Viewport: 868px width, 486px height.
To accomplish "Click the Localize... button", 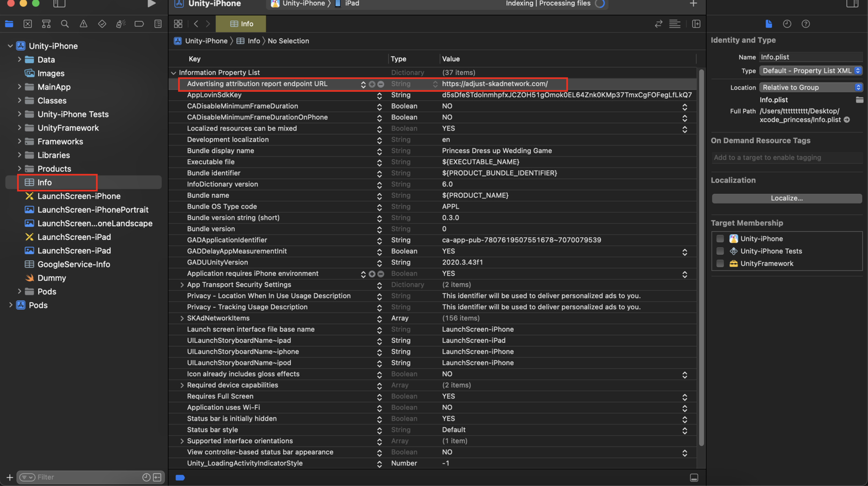I will coord(786,198).
